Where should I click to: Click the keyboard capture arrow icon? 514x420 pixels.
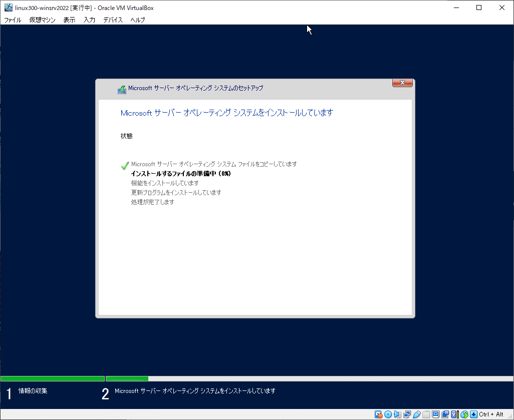[x=474, y=414]
